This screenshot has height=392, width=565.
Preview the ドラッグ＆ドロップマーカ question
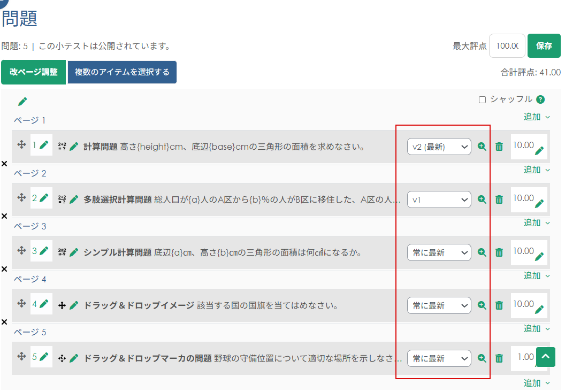click(482, 358)
